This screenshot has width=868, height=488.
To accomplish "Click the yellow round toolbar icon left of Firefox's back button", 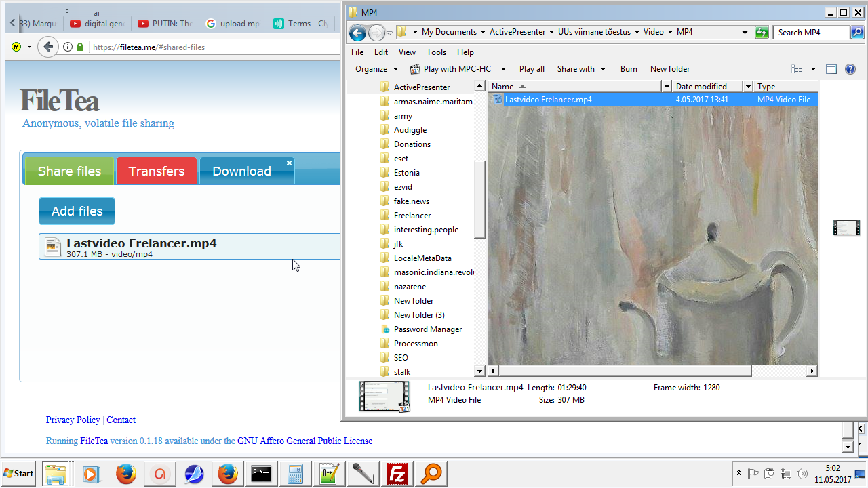I will click(17, 47).
